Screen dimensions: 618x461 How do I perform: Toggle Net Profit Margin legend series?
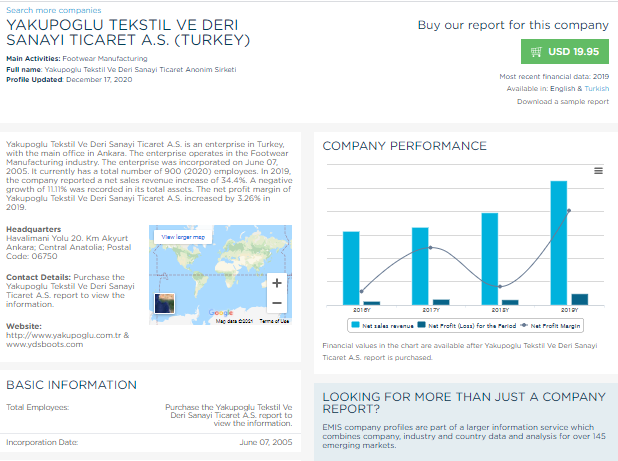point(549,325)
